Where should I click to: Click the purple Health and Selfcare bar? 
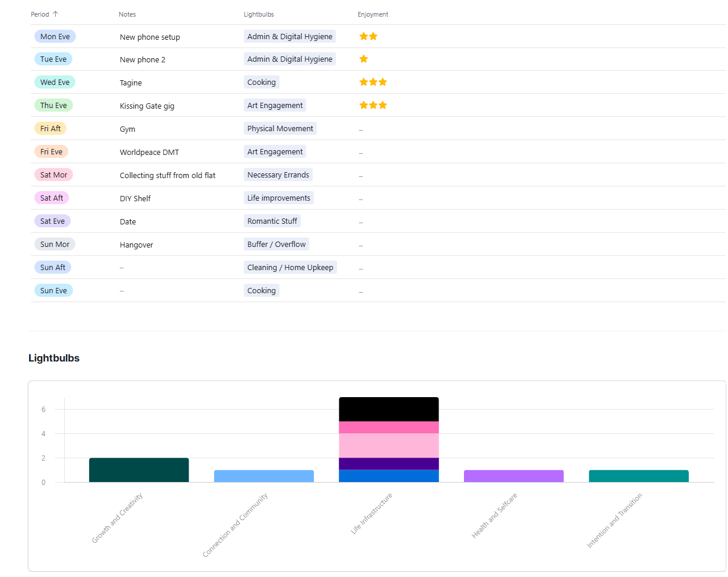(x=514, y=476)
